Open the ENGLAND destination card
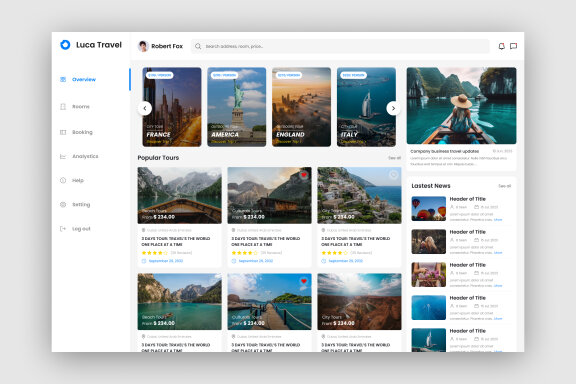576x384 pixels. [301, 107]
